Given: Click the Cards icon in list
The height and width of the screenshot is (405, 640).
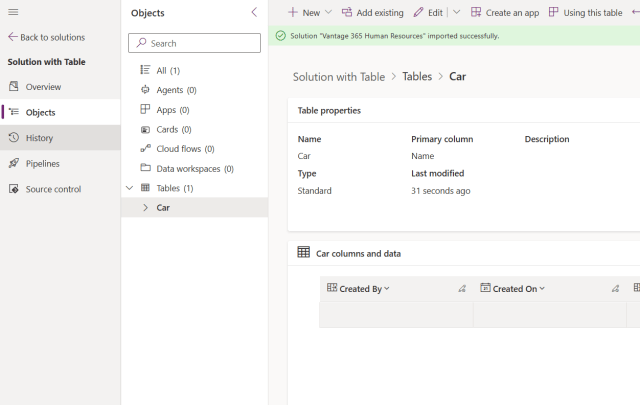Looking at the screenshot, I should tap(145, 129).
